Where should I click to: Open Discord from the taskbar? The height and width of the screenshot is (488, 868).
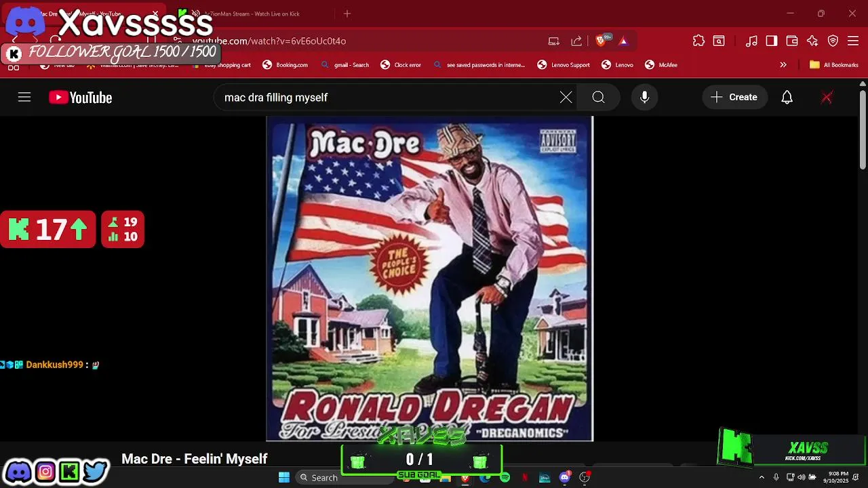[x=565, y=477]
